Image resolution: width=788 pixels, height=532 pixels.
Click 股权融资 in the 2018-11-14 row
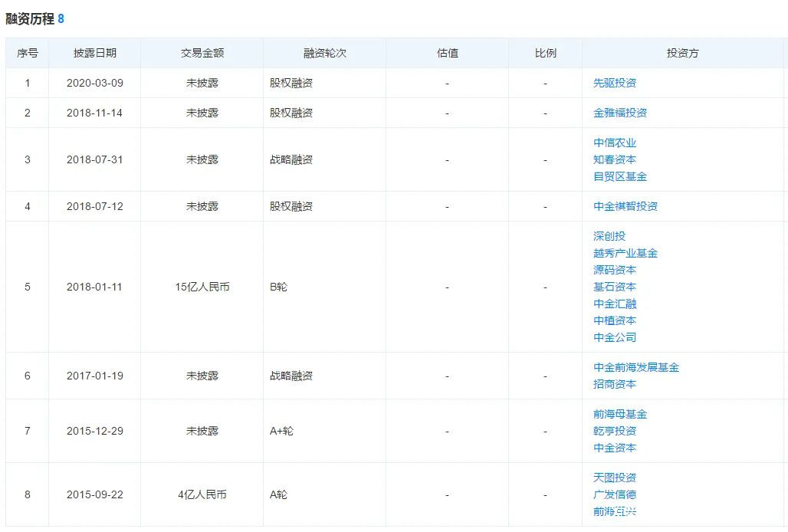[x=291, y=113]
